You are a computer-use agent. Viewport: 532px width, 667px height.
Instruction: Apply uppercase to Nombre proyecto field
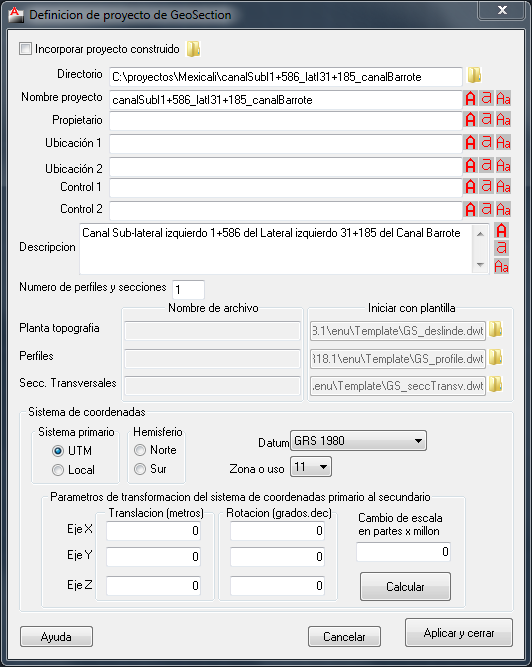click(x=470, y=99)
